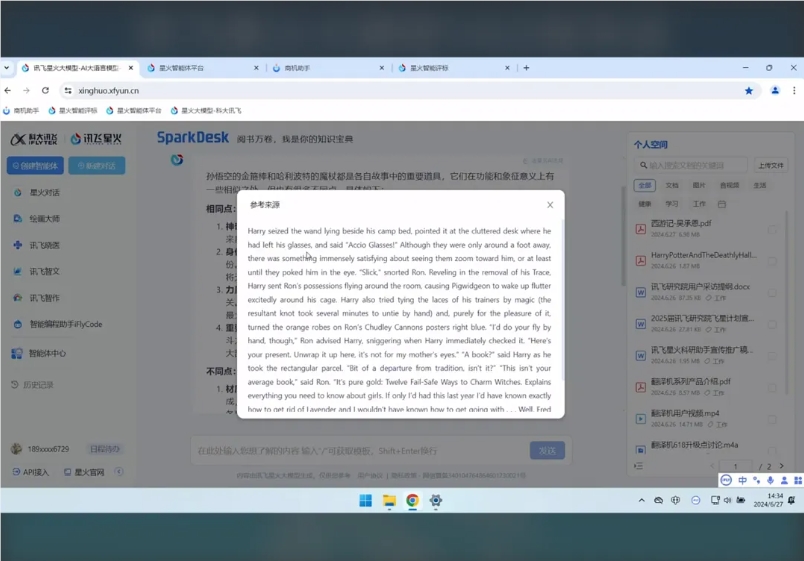Open the calendar date filter icon
The width and height of the screenshot is (804, 561).
click(x=722, y=204)
